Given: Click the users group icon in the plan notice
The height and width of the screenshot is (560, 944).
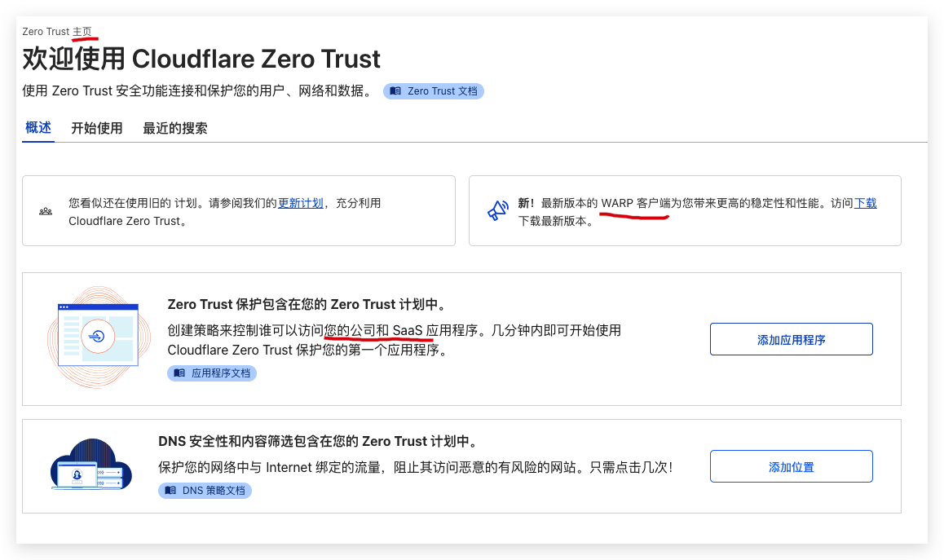Looking at the screenshot, I should coord(46,211).
